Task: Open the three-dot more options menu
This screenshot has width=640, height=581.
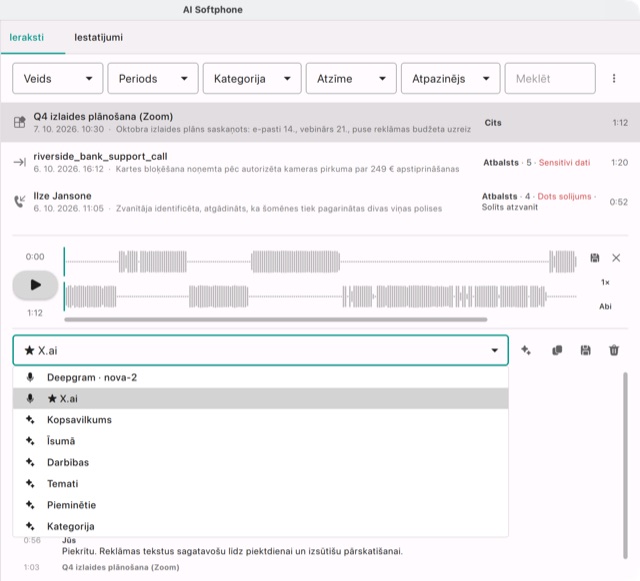Action: [x=614, y=78]
